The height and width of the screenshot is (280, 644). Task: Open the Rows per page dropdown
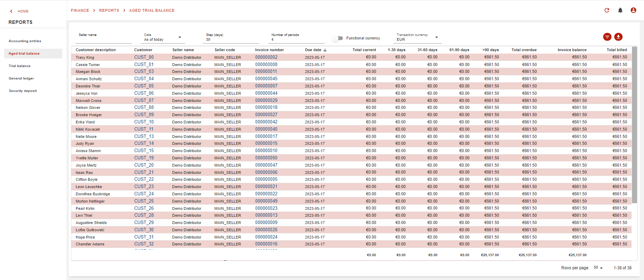598,268
